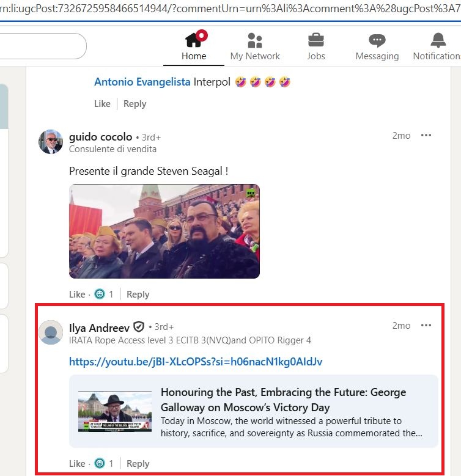The height and width of the screenshot is (476, 461).
Task: Click the My Network people icon
Action: click(255, 40)
